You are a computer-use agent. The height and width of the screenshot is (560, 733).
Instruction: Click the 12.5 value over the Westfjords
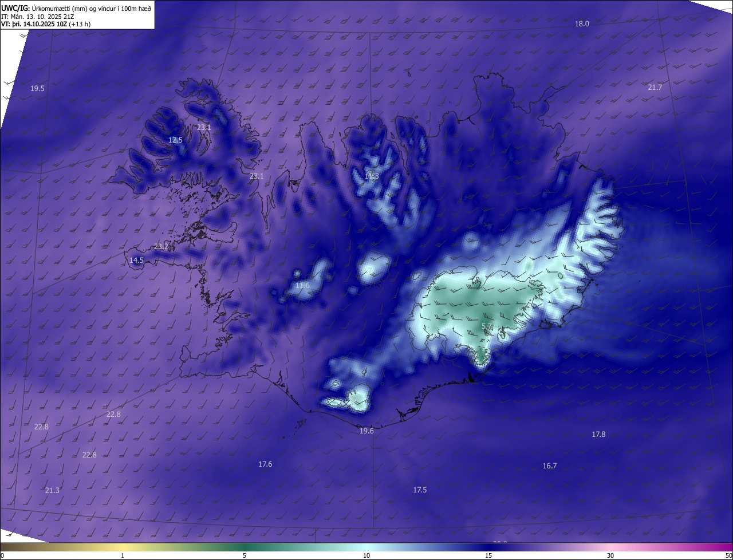(175, 140)
